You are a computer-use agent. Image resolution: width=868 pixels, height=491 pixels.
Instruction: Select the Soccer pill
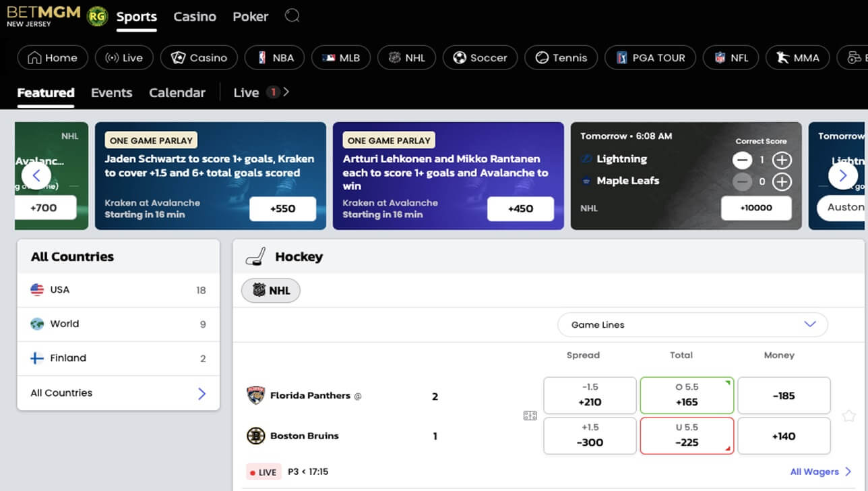pyautogui.click(x=480, y=58)
